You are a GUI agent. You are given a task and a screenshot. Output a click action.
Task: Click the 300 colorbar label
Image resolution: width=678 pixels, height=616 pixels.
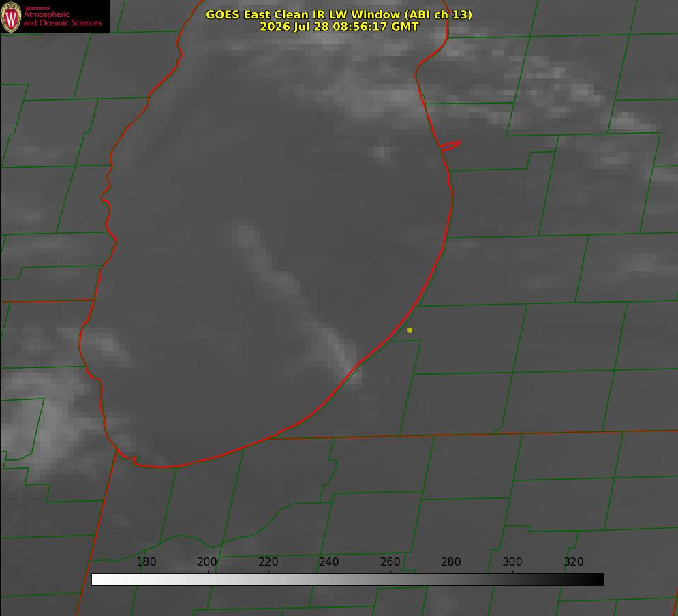512,561
